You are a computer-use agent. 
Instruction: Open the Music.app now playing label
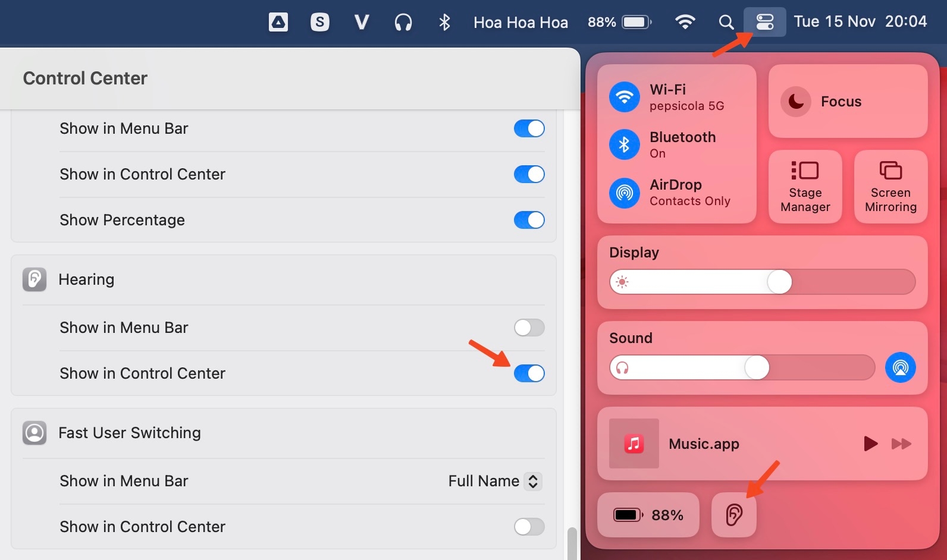[x=704, y=443]
